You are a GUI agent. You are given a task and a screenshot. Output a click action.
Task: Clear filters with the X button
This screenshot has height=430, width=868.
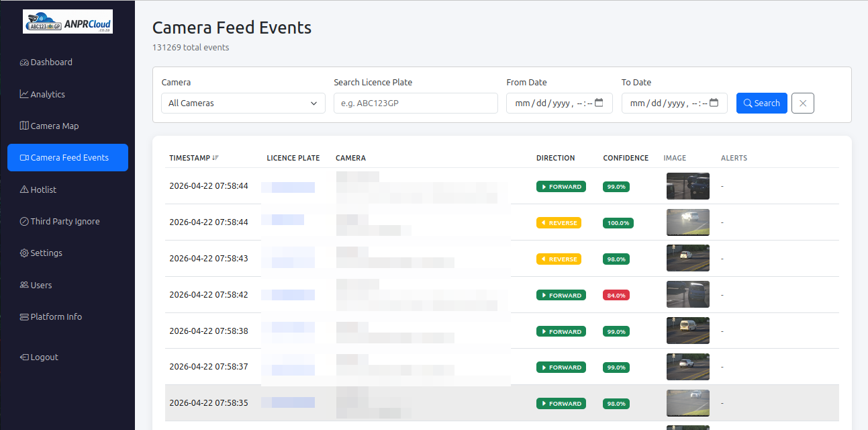click(x=803, y=103)
